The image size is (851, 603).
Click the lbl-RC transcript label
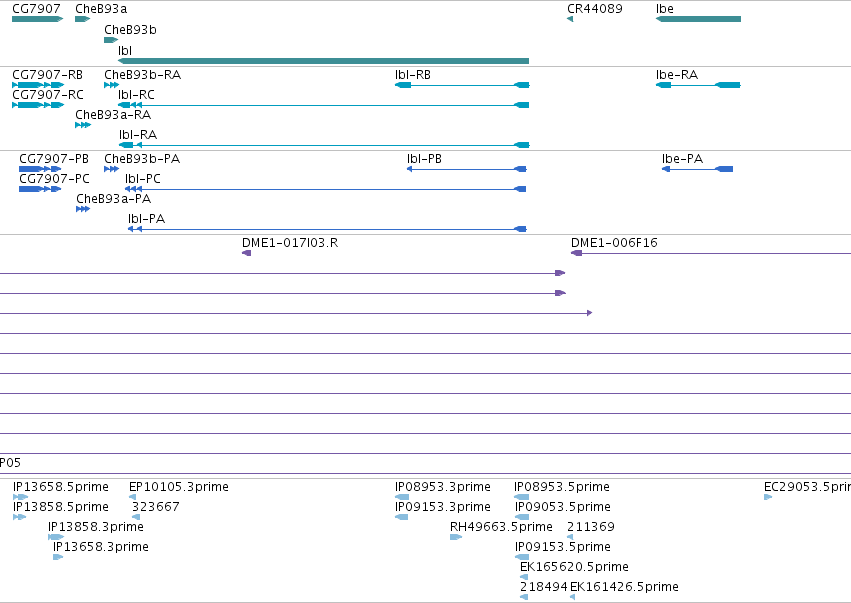tap(137, 95)
